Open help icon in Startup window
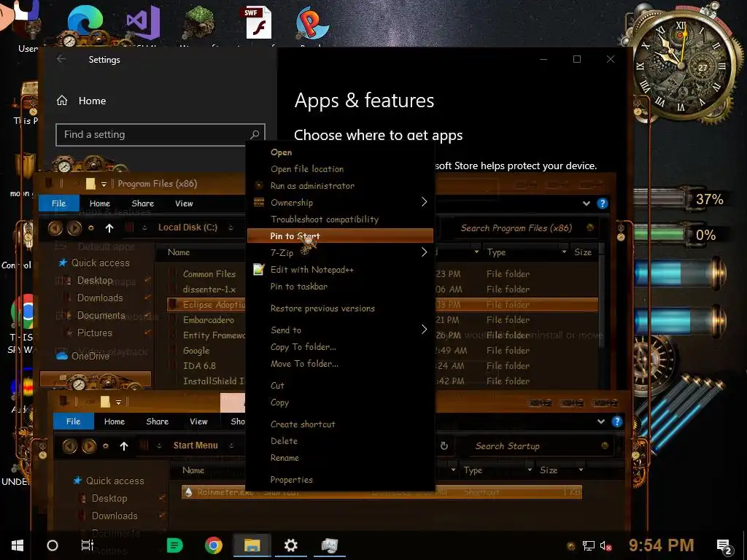The height and width of the screenshot is (560, 747). coord(617,422)
